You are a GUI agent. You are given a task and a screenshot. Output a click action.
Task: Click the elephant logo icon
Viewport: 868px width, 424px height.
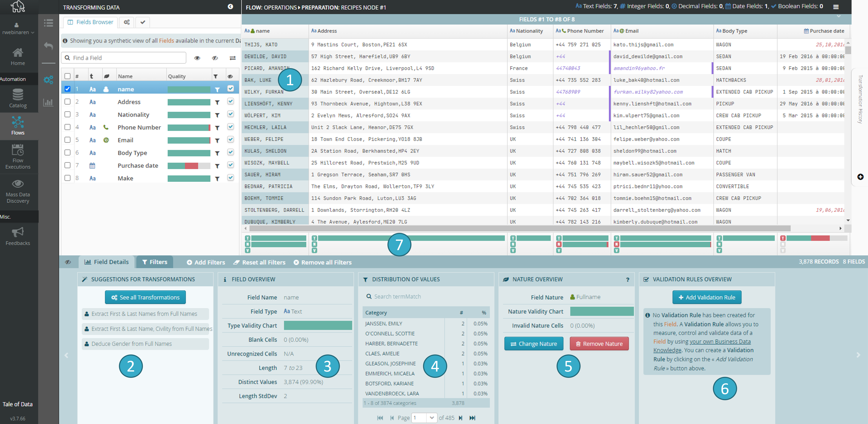point(17,6)
